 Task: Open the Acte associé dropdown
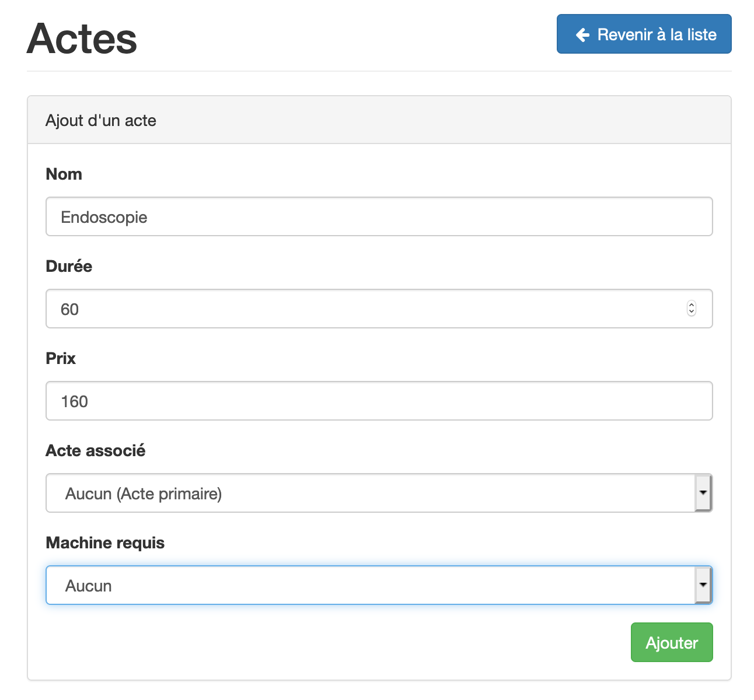[x=368, y=493]
